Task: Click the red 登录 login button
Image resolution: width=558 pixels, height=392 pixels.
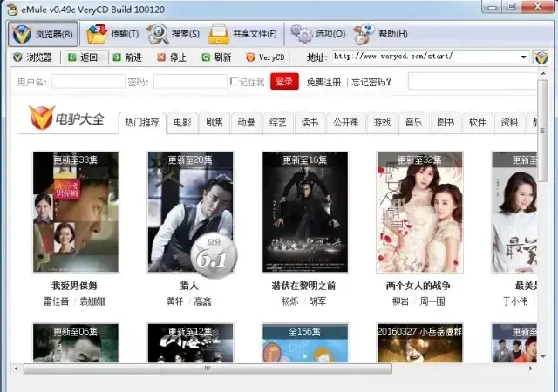Action: (x=284, y=82)
